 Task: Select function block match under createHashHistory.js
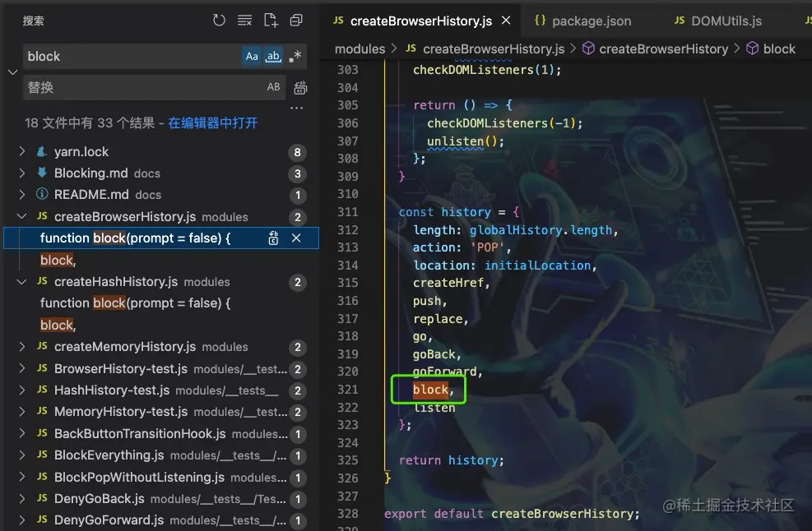[135, 303]
